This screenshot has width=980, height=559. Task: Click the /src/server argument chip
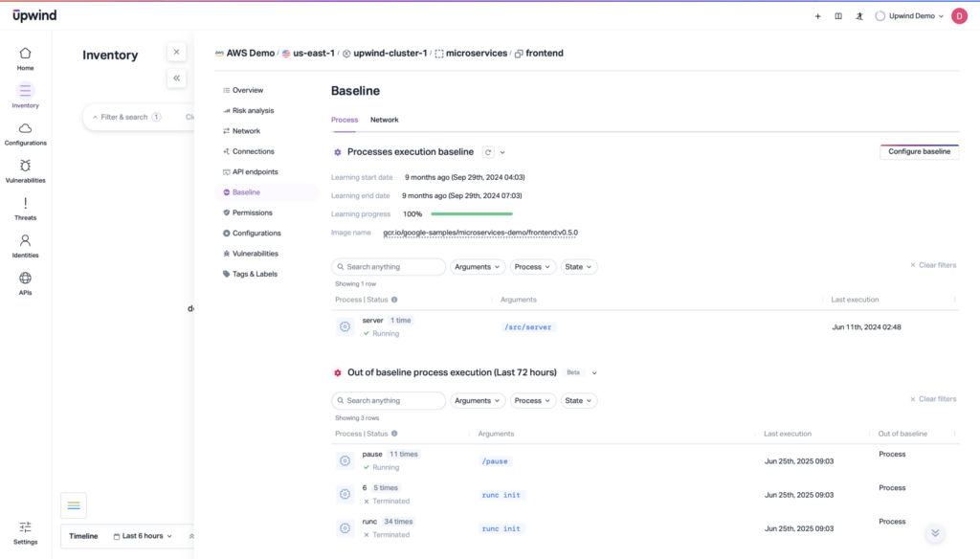tap(528, 327)
